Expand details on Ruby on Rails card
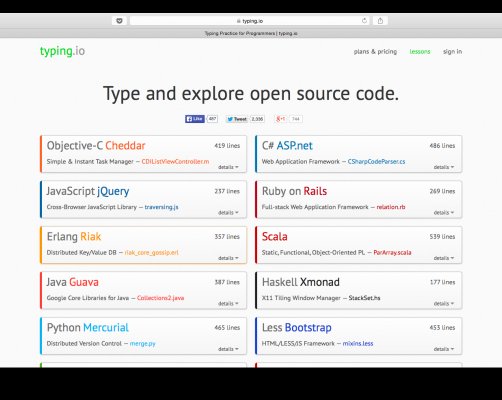 [x=444, y=213]
